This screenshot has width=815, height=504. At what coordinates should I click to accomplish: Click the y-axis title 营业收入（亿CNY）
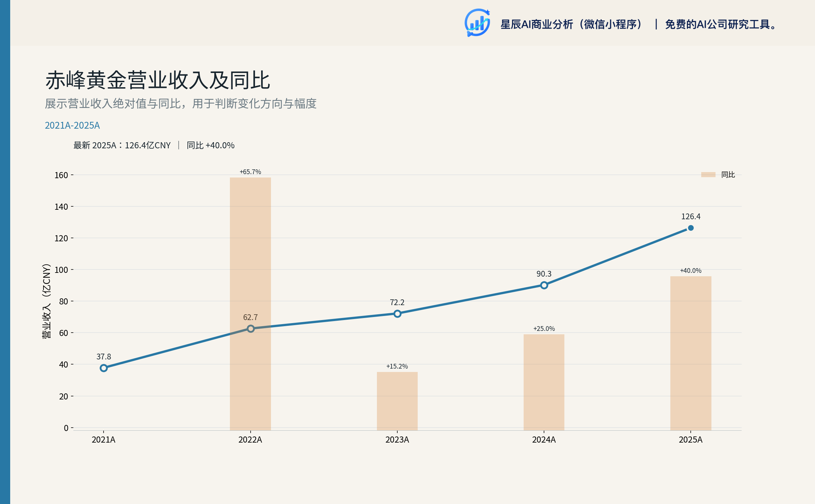tap(47, 301)
